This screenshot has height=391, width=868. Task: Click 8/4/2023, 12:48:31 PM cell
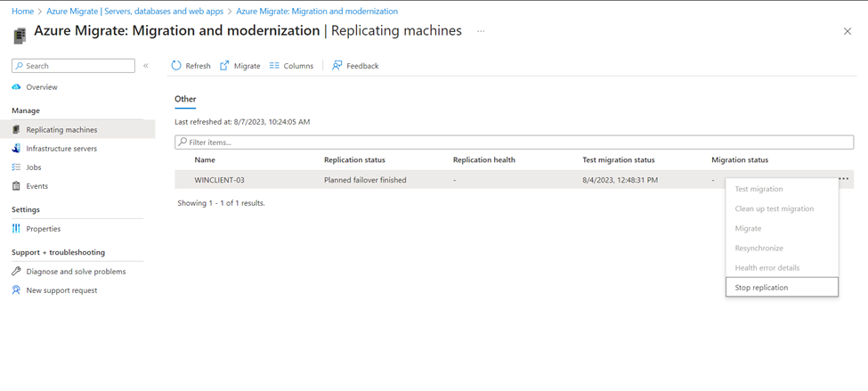(x=620, y=180)
